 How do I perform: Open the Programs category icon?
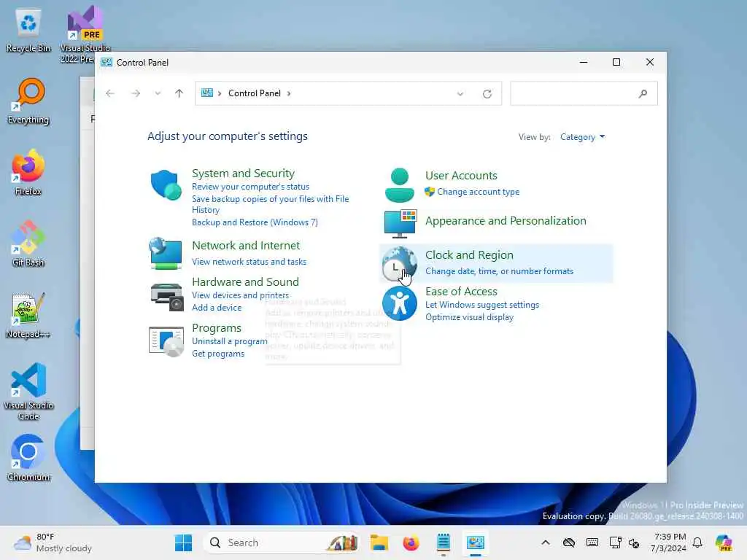point(166,341)
